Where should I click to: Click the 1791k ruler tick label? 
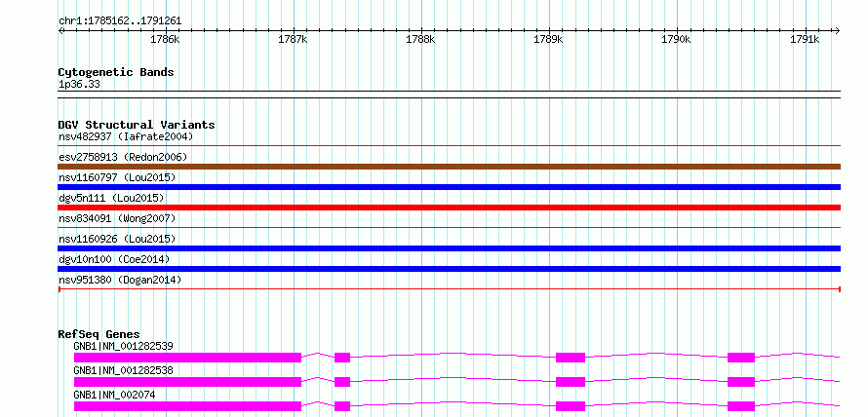[x=805, y=39]
